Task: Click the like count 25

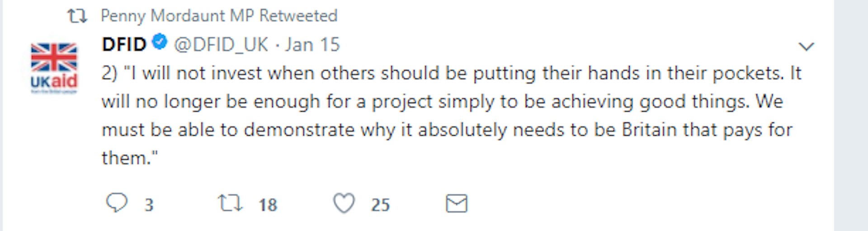Action: (380, 205)
